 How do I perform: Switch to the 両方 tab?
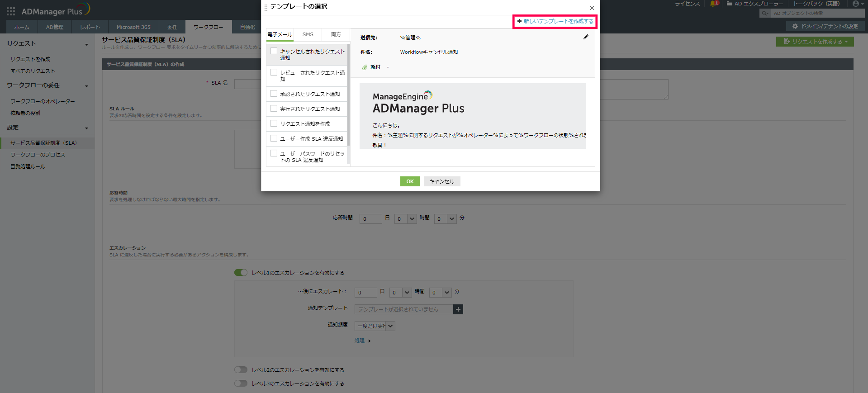(x=336, y=35)
